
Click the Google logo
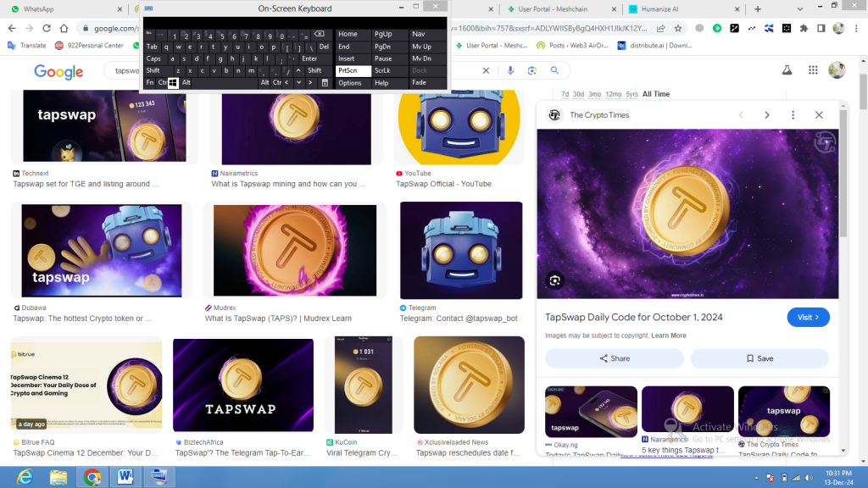tap(58, 71)
